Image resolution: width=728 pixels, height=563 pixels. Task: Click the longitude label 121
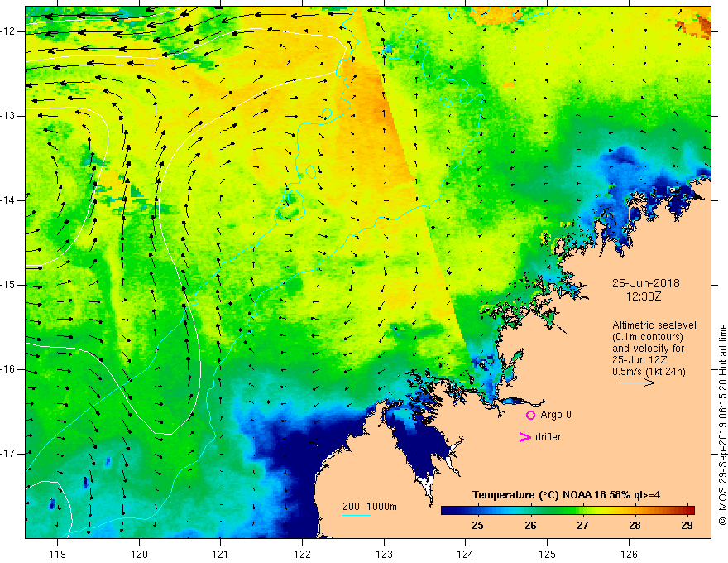point(221,554)
